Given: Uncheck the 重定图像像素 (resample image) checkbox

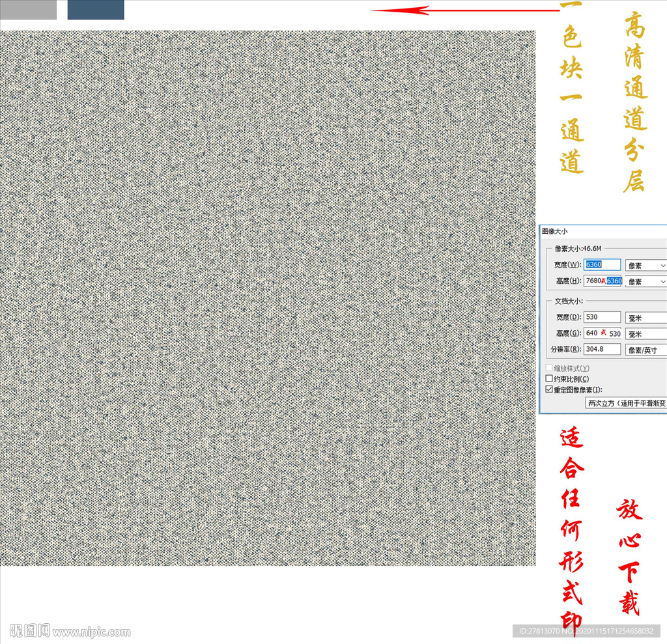Looking at the screenshot, I should click(x=549, y=389).
